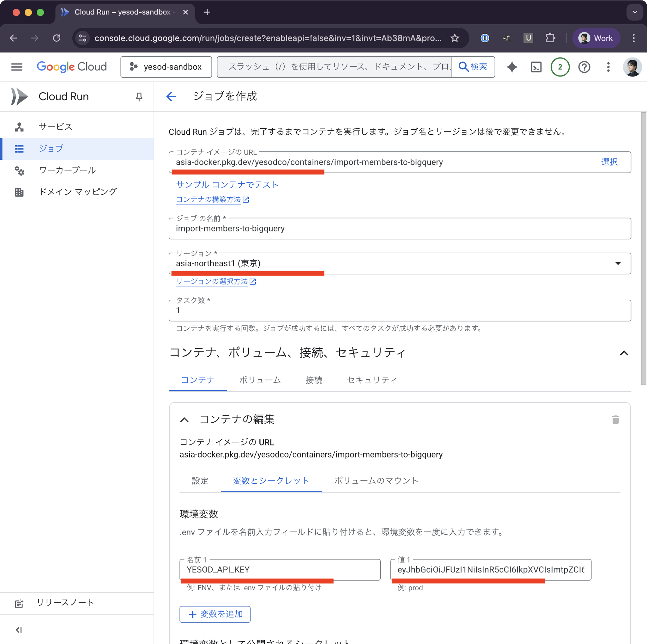Viewport: 647px width, 644px height.
Task: Collapse コンテナ、ボリューム、接続、セキュリティ section
Action: pyautogui.click(x=624, y=353)
